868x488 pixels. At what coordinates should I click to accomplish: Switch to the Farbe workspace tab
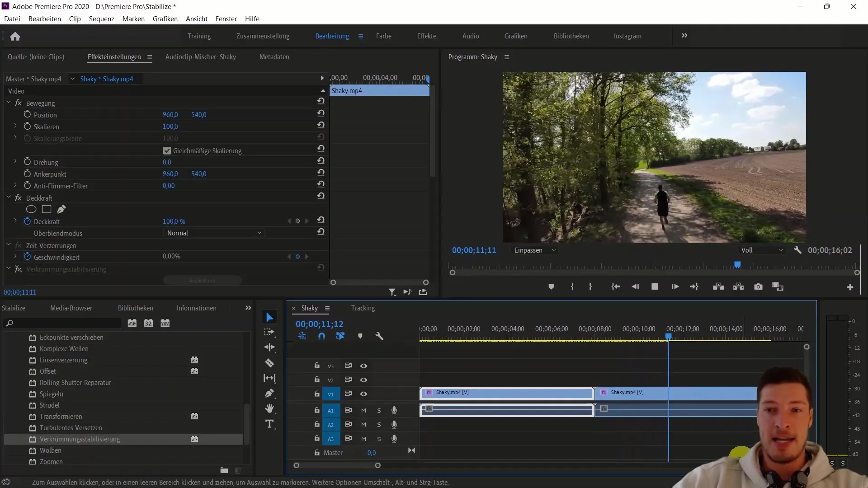383,36
